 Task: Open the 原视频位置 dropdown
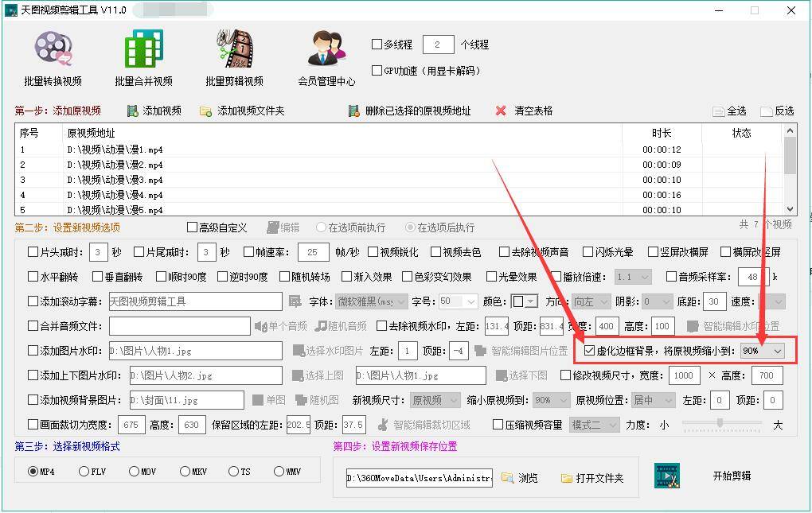[654, 400]
